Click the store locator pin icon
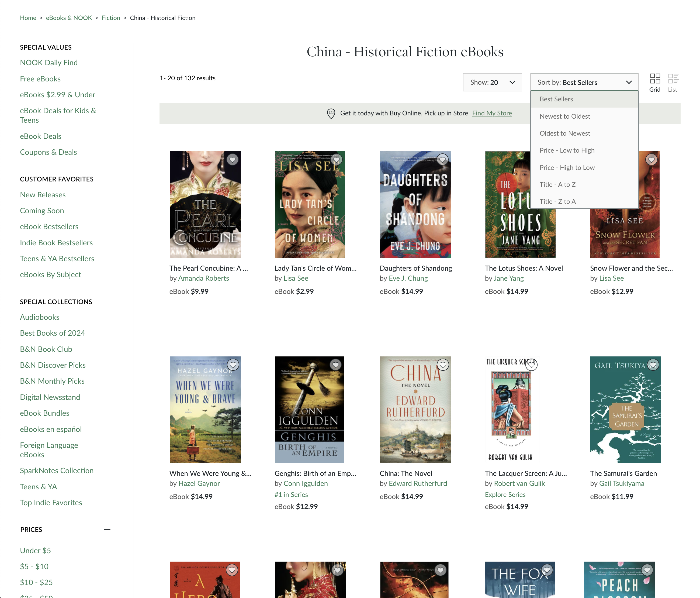The image size is (700, 598). tap(331, 113)
